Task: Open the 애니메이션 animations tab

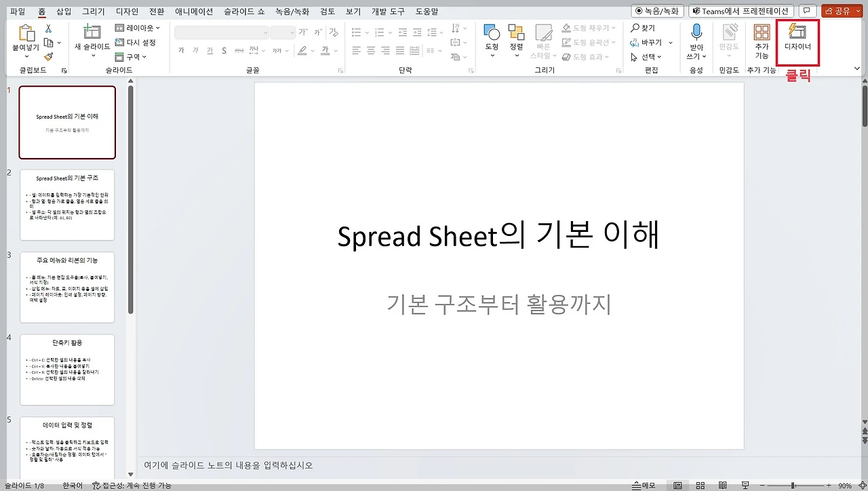Action: (194, 12)
